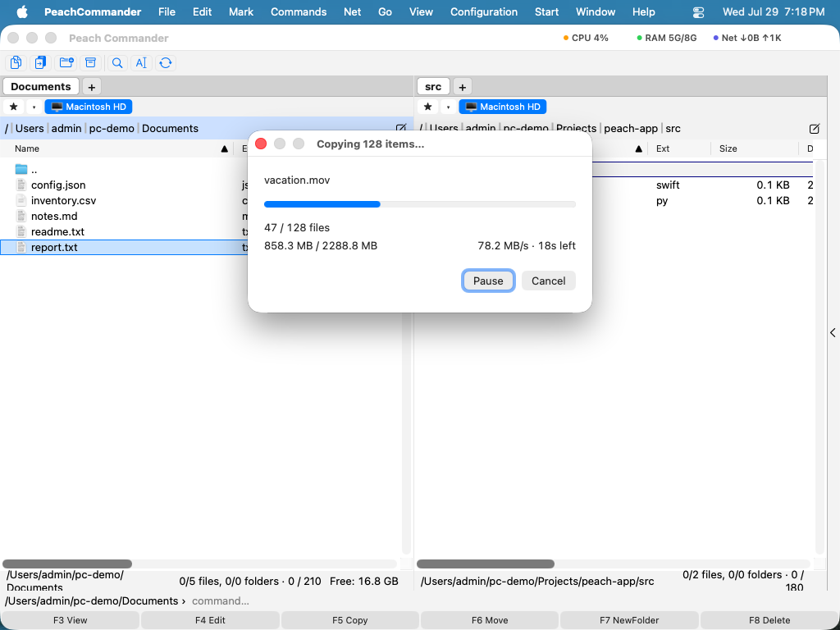Viewport: 840px width, 630px height.
Task: Switch to the Documents tab
Action: (x=41, y=86)
